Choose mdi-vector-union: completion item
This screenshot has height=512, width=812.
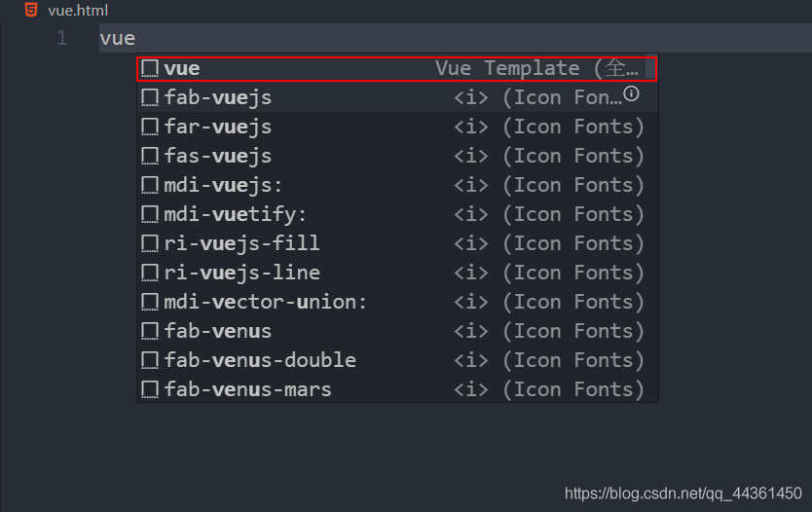click(265, 302)
